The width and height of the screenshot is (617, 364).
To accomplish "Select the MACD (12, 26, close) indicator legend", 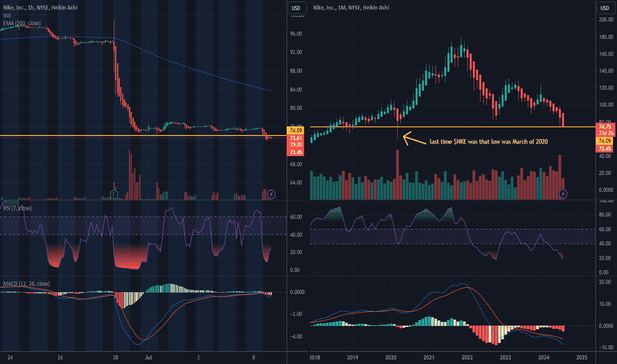I will (26, 284).
